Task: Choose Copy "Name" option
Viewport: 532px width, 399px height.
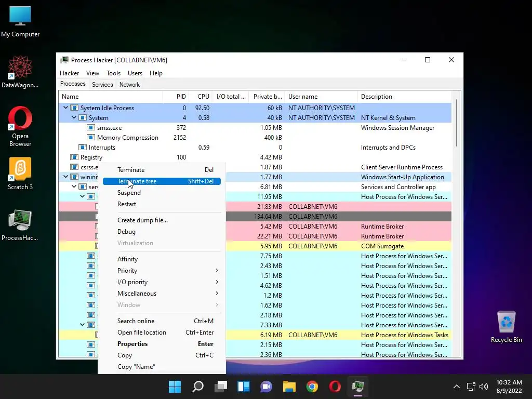Action: click(x=162, y=367)
